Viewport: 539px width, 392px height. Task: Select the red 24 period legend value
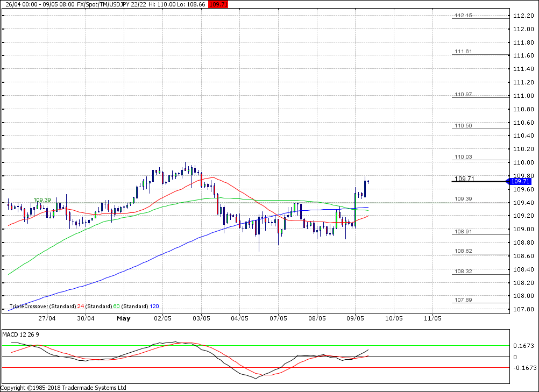point(80,307)
